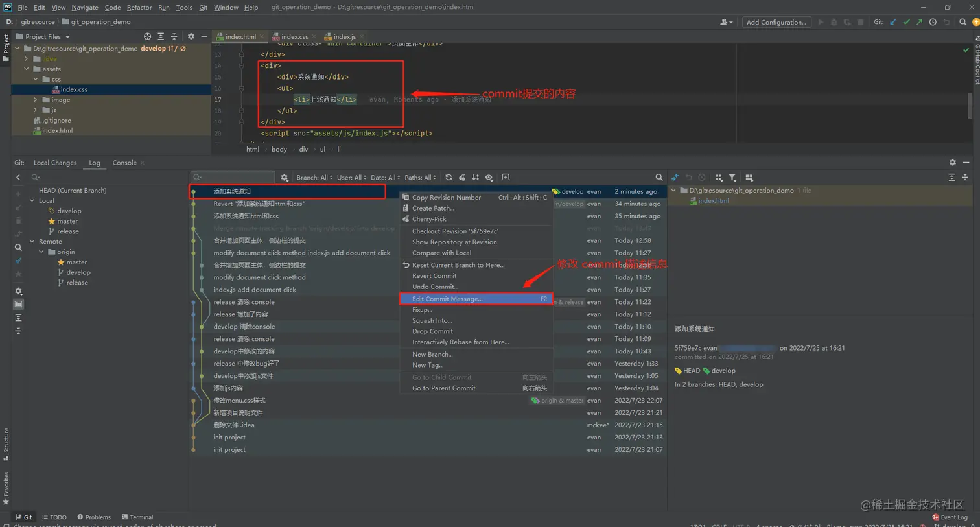Switch to the Local Changes tab

[54, 162]
